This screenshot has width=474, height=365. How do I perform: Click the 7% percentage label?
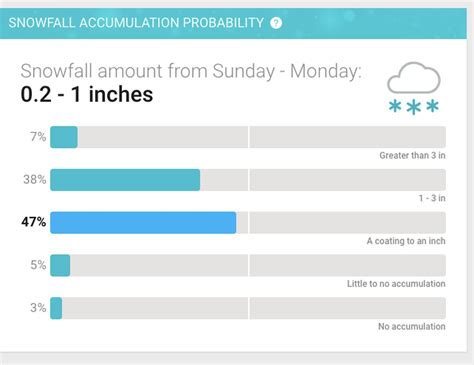38,137
